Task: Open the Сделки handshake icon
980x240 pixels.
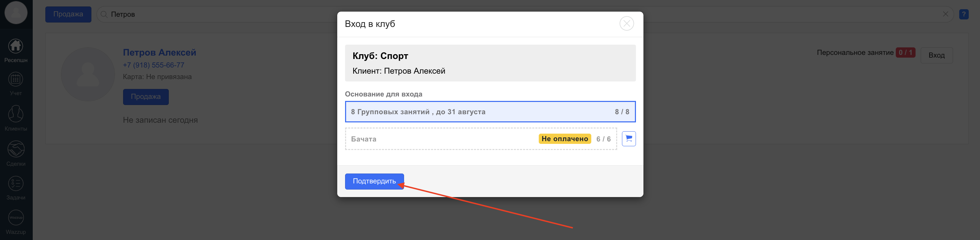Action: point(16,149)
